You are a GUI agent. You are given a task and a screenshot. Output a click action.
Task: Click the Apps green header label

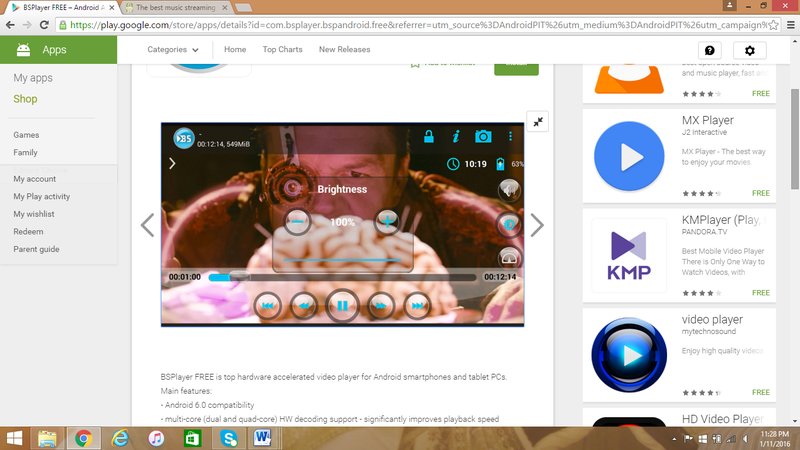54,49
